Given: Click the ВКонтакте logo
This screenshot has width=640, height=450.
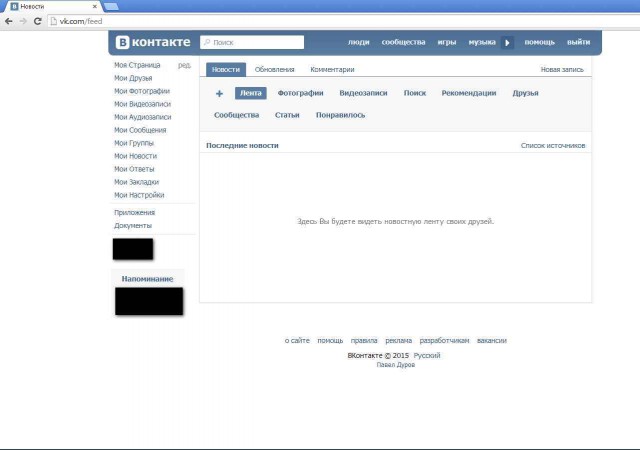Looking at the screenshot, I should tap(153, 42).
